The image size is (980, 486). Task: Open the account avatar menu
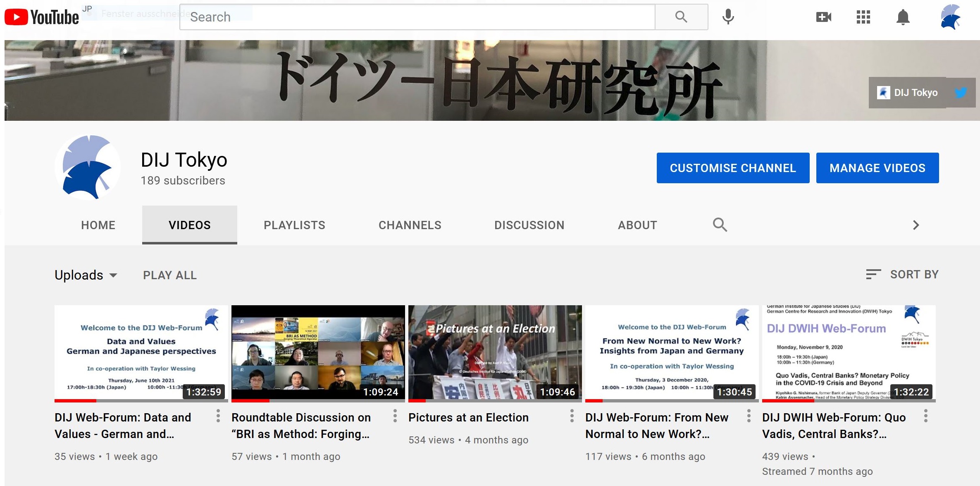click(x=950, y=17)
